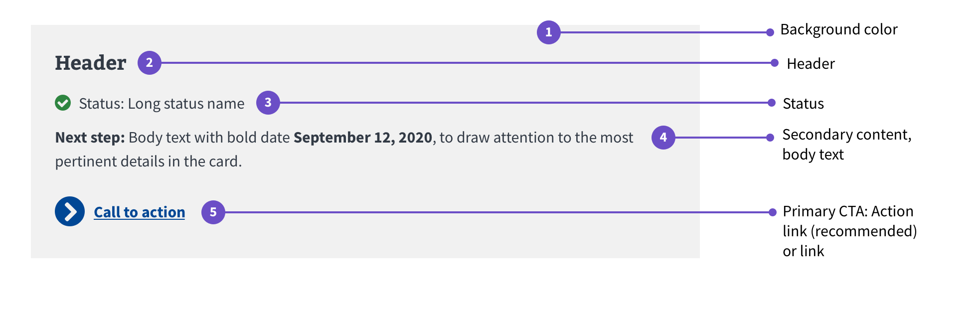Click the Secondary content, body text label

click(x=847, y=145)
